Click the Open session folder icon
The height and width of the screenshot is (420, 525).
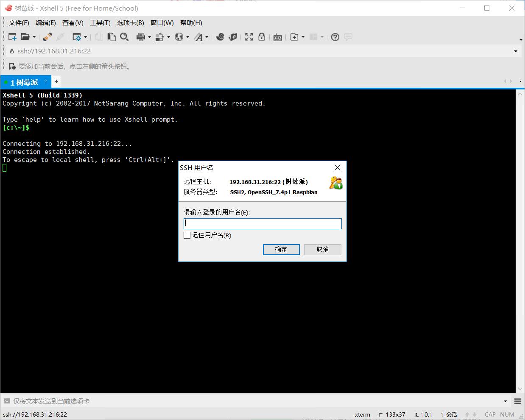(x=25, y=37)
